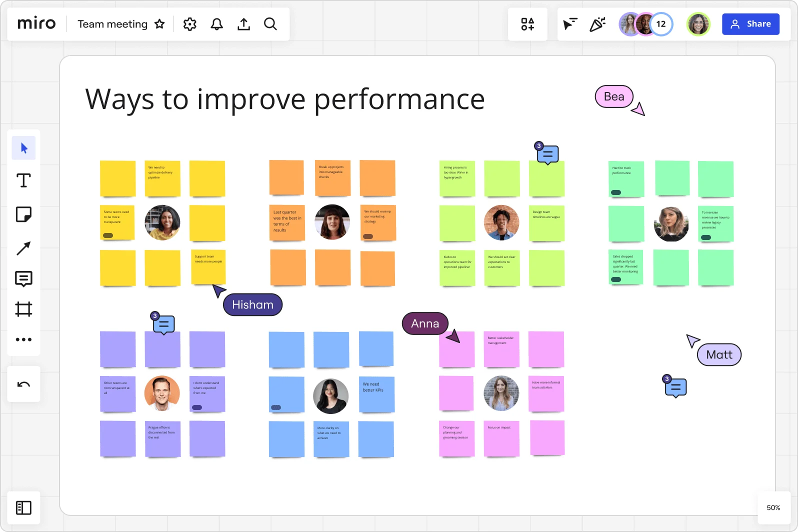
Task: Star the Team meeting board
Action: pos(159,24)
